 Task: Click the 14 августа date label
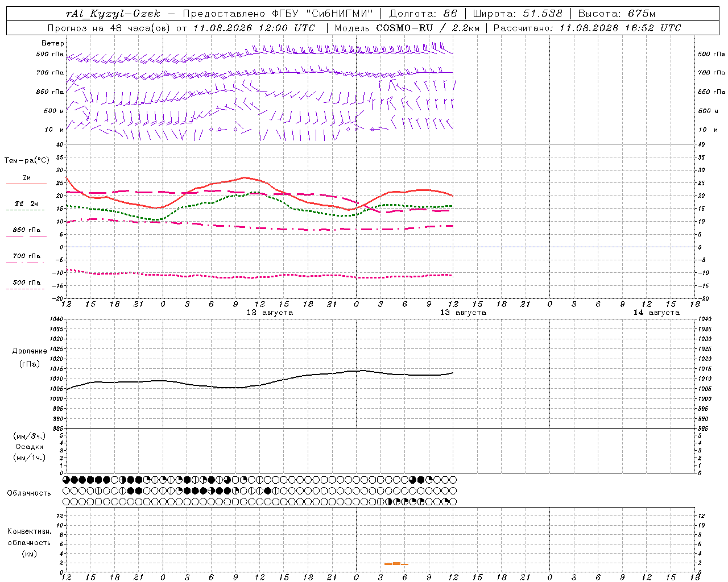(x=656, y=313)
